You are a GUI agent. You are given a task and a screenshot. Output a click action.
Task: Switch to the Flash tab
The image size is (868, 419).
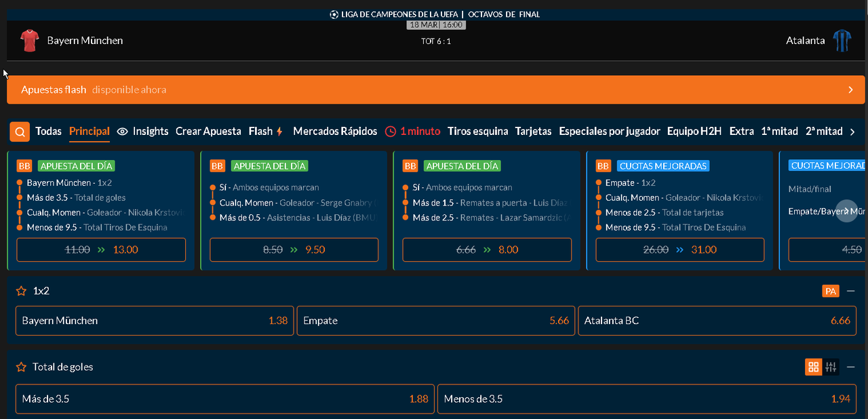pyautogui.click(x=260, y=132)
